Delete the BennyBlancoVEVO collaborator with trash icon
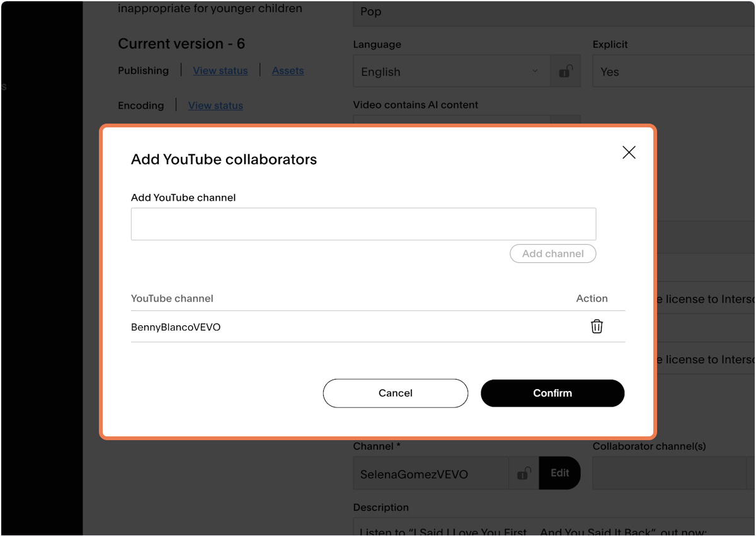Viewport: 756px width, 536px height. [597, 326]
